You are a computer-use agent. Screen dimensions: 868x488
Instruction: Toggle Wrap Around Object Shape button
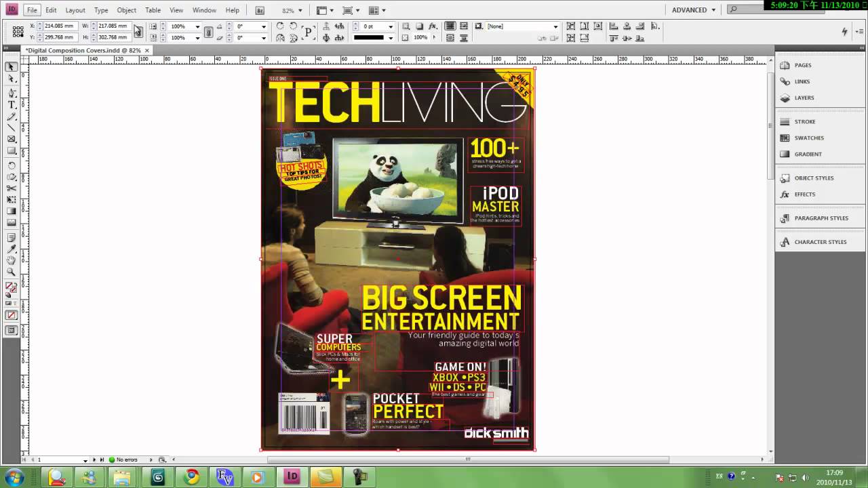[450, 38]
